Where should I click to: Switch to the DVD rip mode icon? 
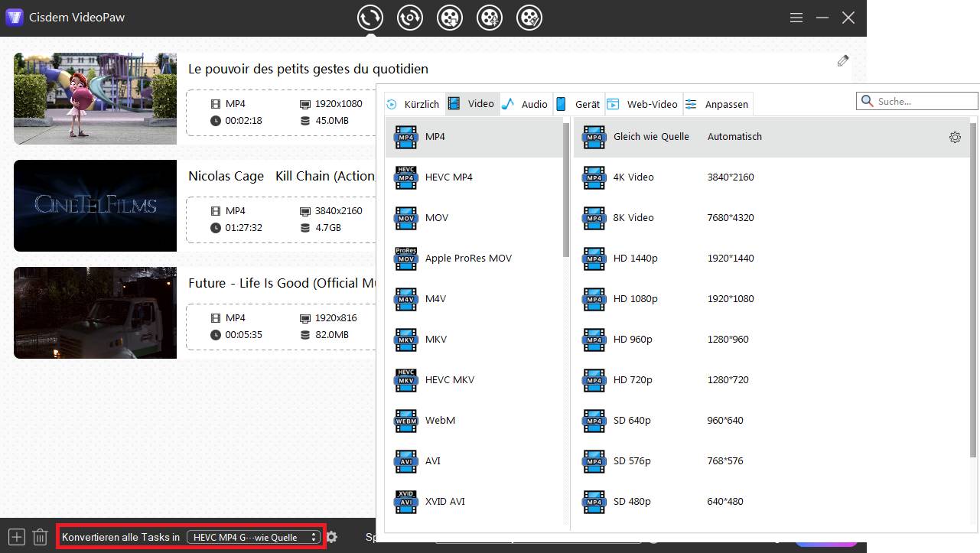tap(410, 18)
